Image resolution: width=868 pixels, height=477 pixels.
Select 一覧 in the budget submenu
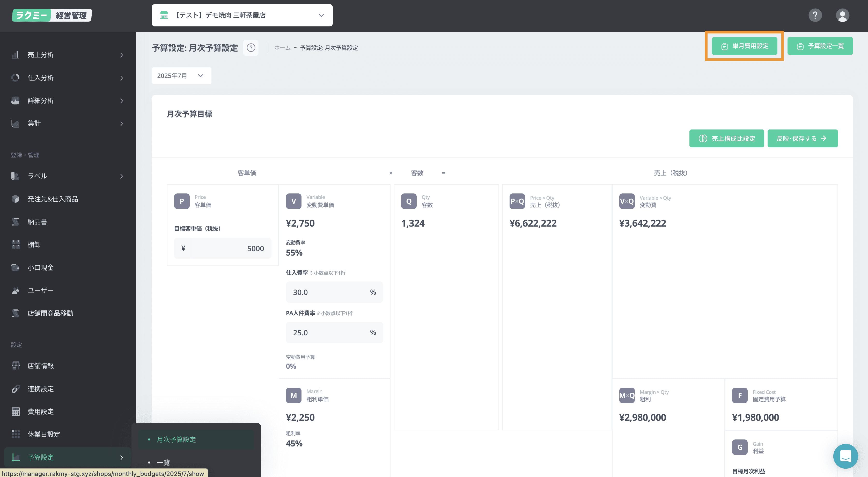coord(163,462)
